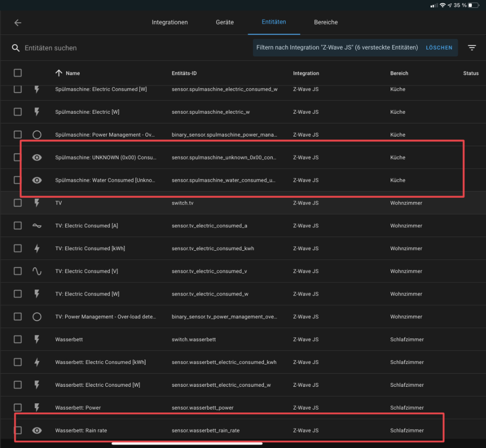This screenshot has height=448, width=486.
Task: Check the box for TV: Electric Consumed [kWh]
Action: [17, 248]
